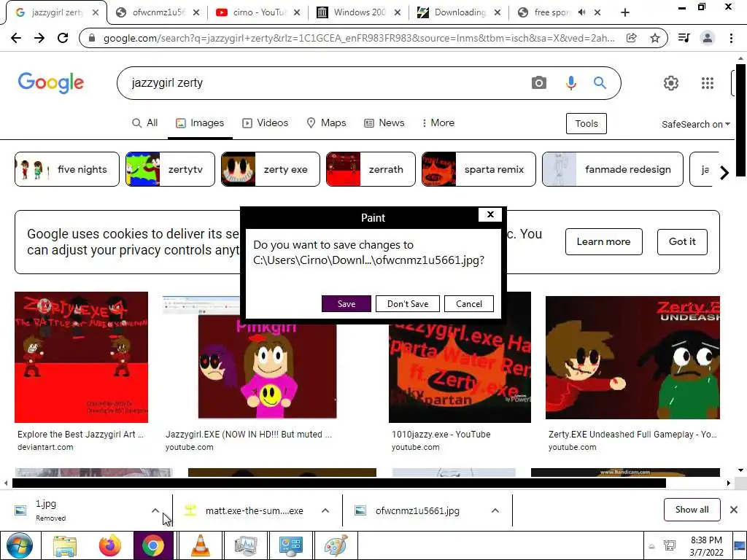Click Show all downloads
Viewport: 747px width, 560px height.
(692, 510)
